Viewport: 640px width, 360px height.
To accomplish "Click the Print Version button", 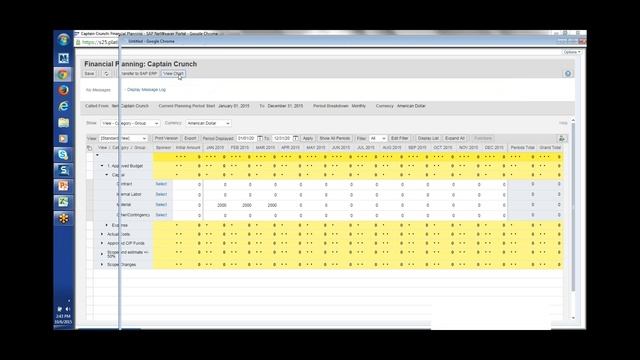I will click(x=166, y=138).
